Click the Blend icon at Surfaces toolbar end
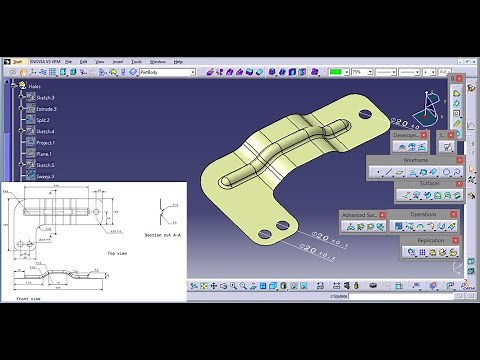Screen dimensions: 480x360 pyautogui.click(x=458, y=195)
